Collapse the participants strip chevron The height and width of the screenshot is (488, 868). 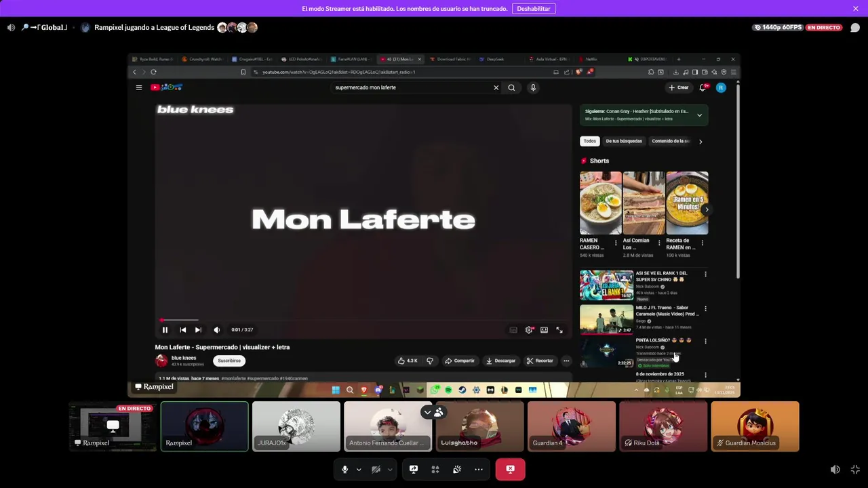[x=427, y=412]
